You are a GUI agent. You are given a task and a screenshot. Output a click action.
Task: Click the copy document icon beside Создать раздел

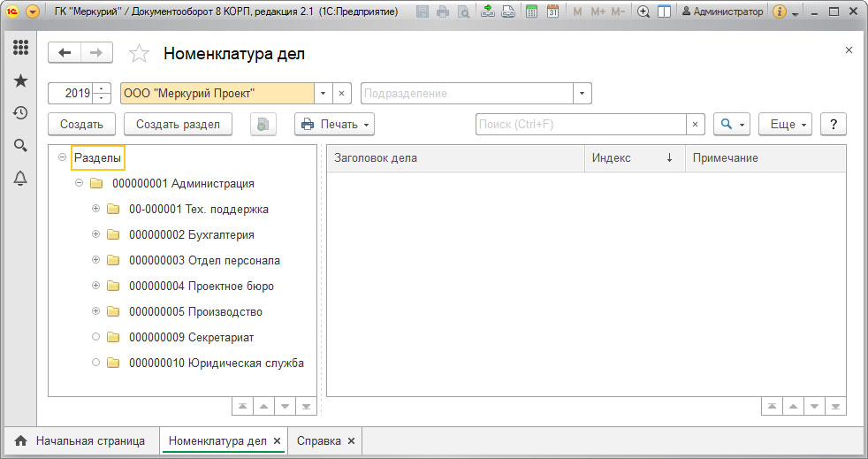(263, 124)
